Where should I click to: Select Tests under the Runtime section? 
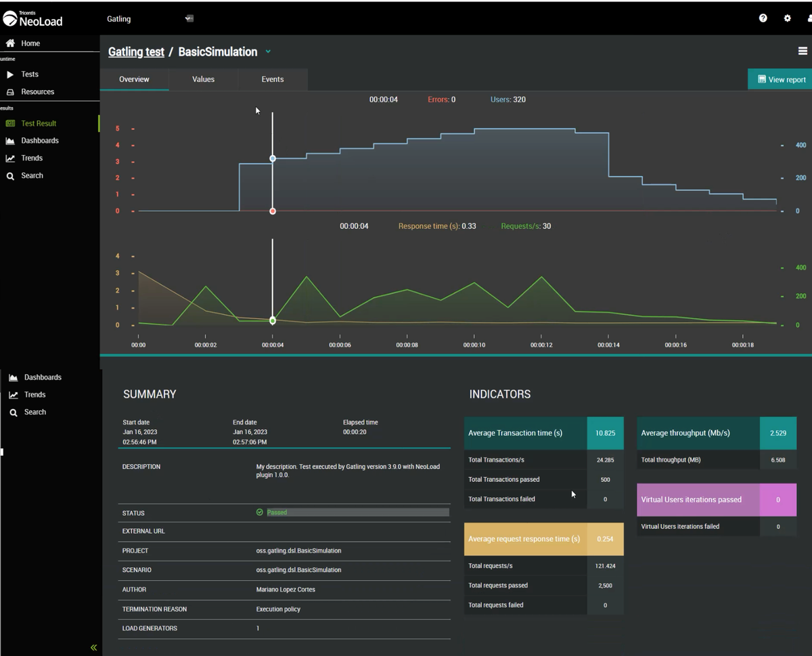tap(28, 74)
